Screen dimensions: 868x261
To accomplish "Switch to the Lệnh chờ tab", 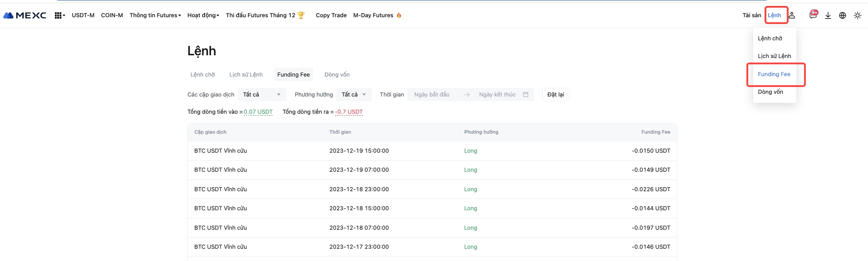I will pos(203,75).
